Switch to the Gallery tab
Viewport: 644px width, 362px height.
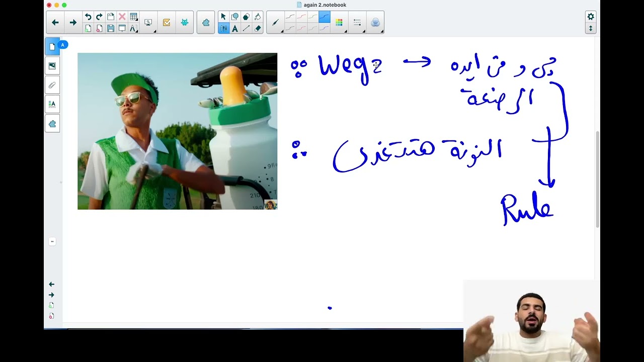(x=52, y=65)
